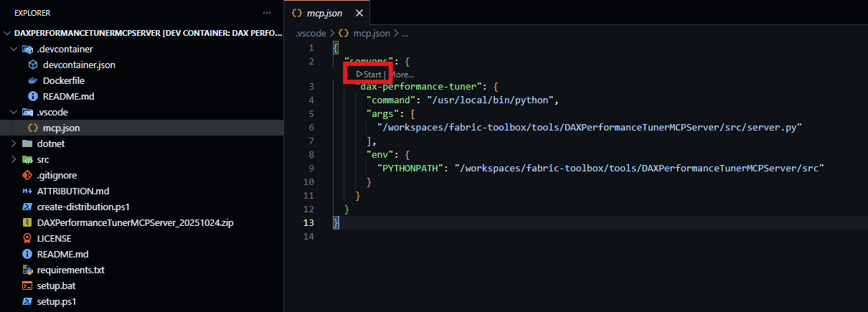The height and width of the screenshot is (312, 868).
Task: Open Explorer more actions ellipsis menu
Action: click(x=267, y=13)
